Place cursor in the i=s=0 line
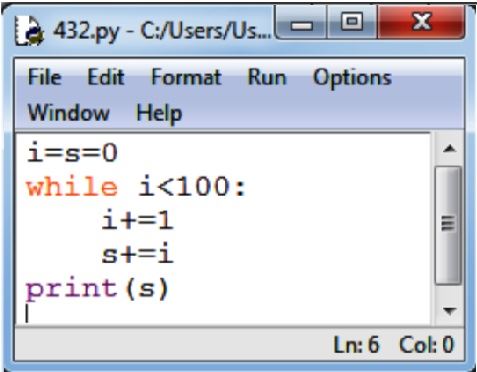Image resolution: width=477 pixels, height=372 pixels. [x=72, y=153]
